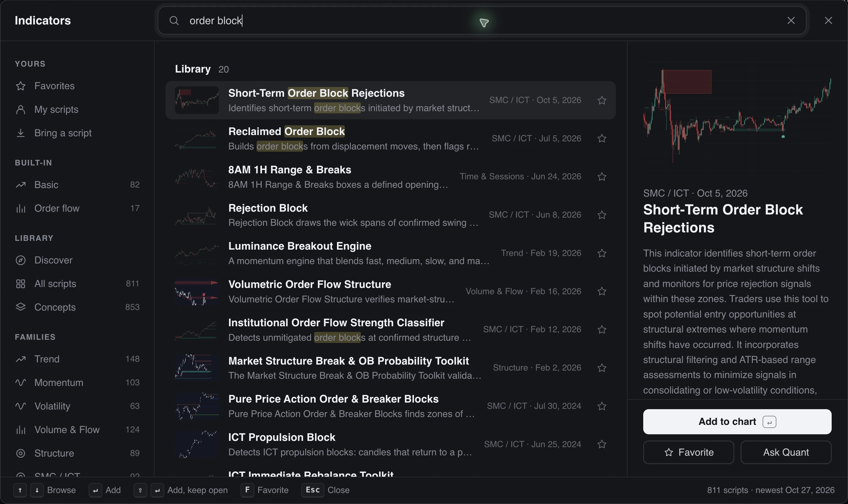848x504 pixels.
Task: Click Short-Term Order Block Rejections thumbnail
Action: coord(197,100)
